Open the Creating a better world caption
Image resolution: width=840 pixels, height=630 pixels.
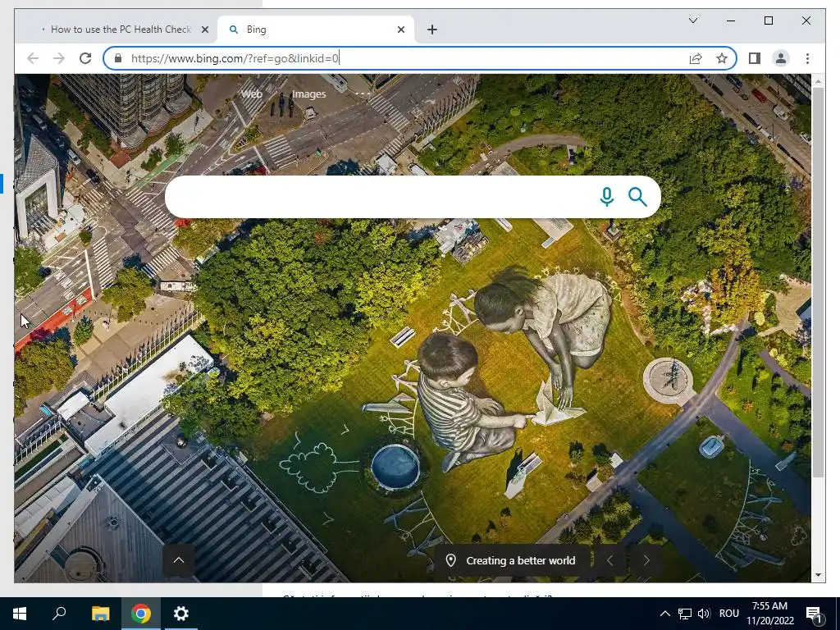point(521,561)
